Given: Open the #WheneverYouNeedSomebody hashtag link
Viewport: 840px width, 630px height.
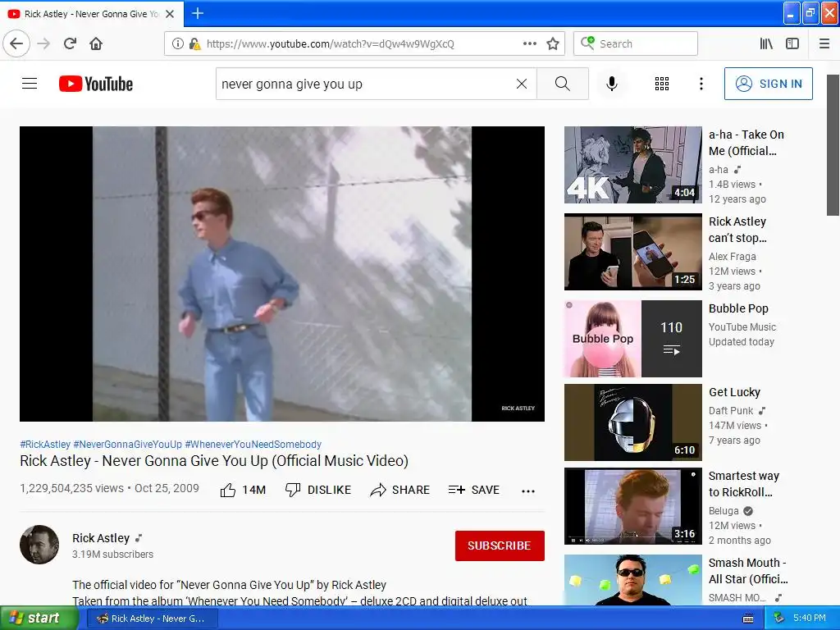Looking at the screenshot, I should pos(253,444).
